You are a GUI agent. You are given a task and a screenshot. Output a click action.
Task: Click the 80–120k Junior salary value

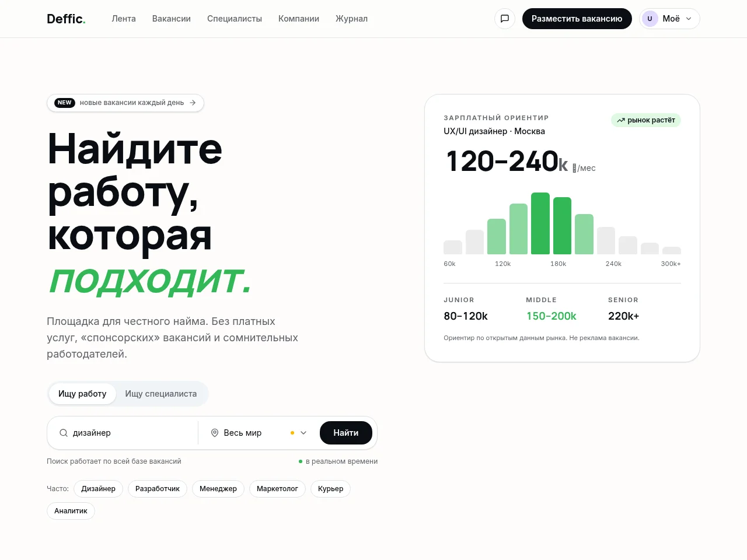(466, 316)
